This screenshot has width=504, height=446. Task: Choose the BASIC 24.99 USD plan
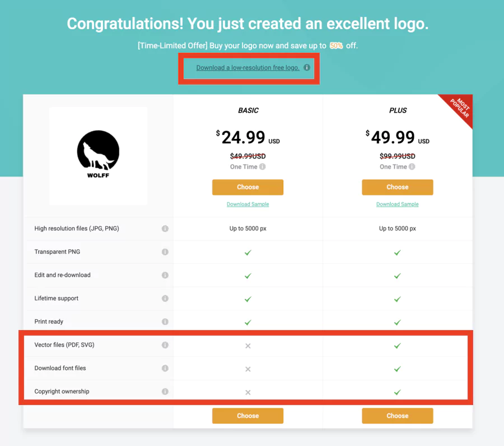(248, 187)
